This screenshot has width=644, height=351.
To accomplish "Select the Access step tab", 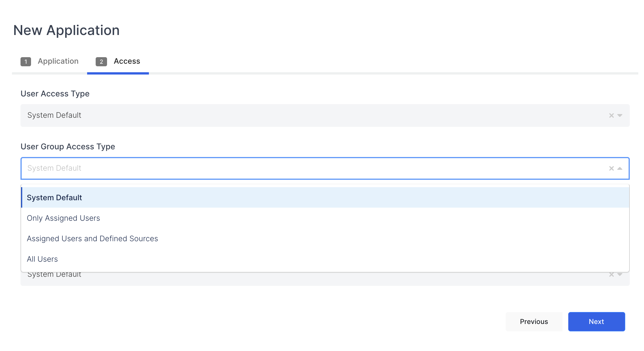I will coord(127,61).
